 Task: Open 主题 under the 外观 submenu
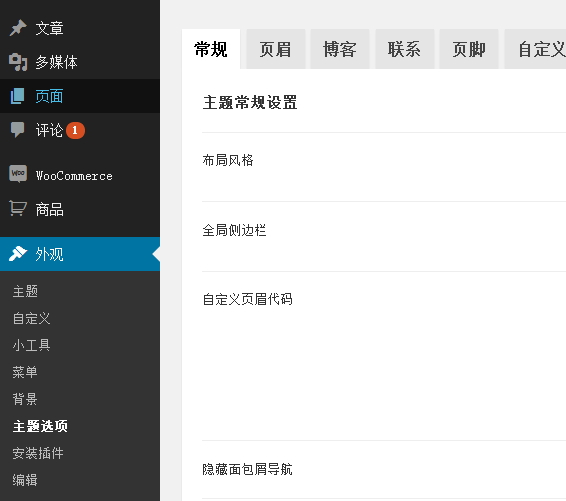[x=25, y=291]
